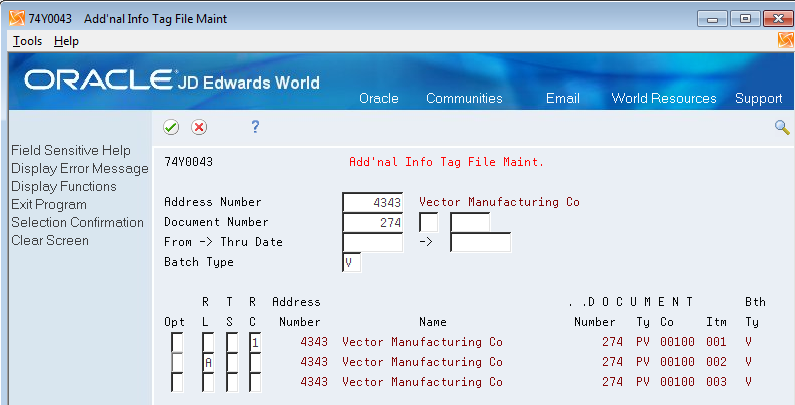
Task: Open the Oracle link in banner
Action: pyautogui.click(x=379, y=98)
